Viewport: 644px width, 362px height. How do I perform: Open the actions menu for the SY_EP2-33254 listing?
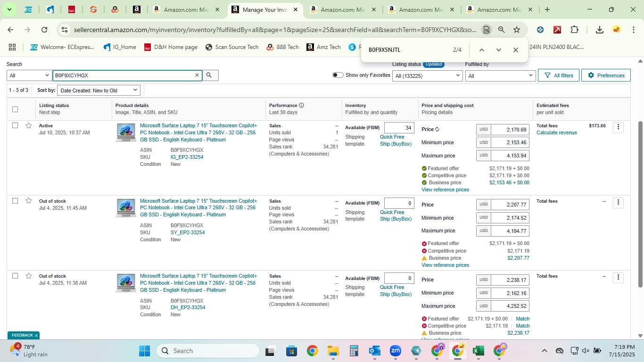pyautogui.click(x=618, y=203)
